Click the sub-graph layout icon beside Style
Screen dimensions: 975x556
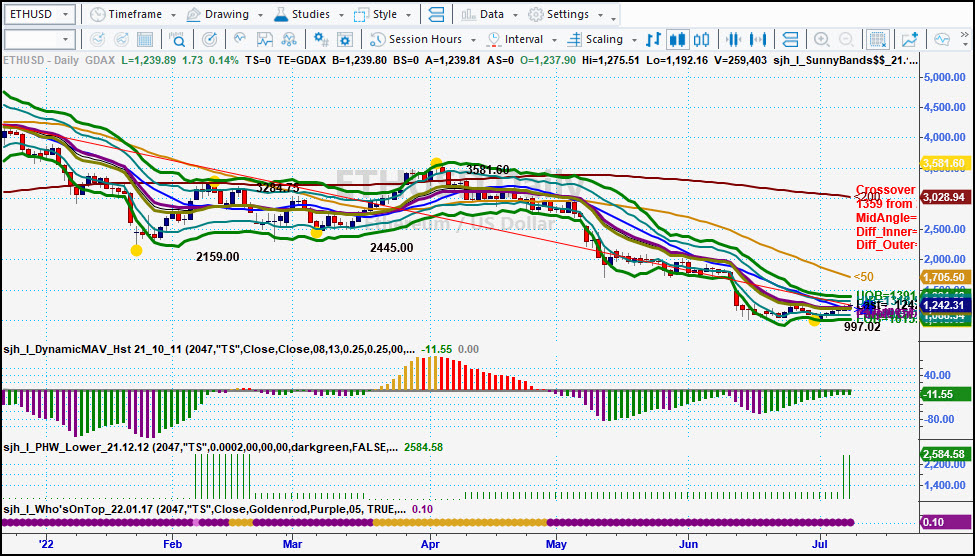click(437, 14)
